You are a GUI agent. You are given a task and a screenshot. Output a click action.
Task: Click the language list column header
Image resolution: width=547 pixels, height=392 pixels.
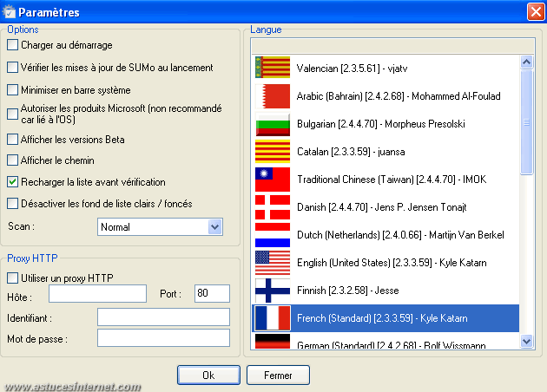pos(392,46)
